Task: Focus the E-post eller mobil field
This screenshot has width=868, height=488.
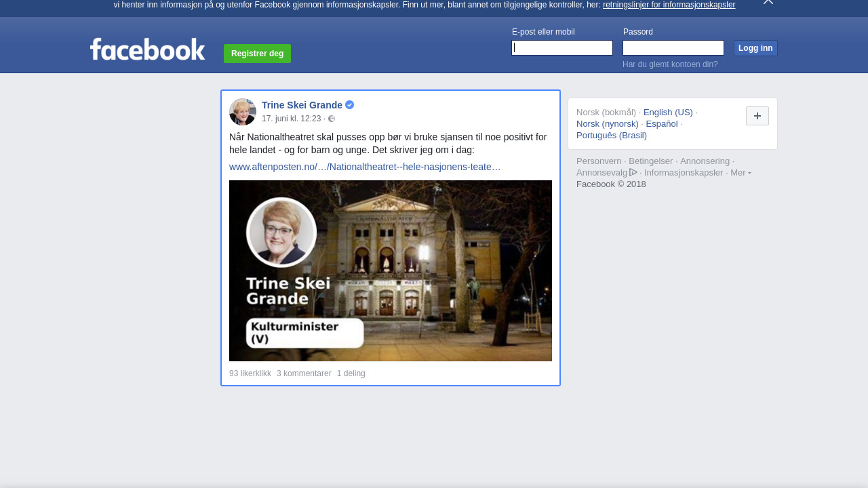Action: (x=562, y=47)
